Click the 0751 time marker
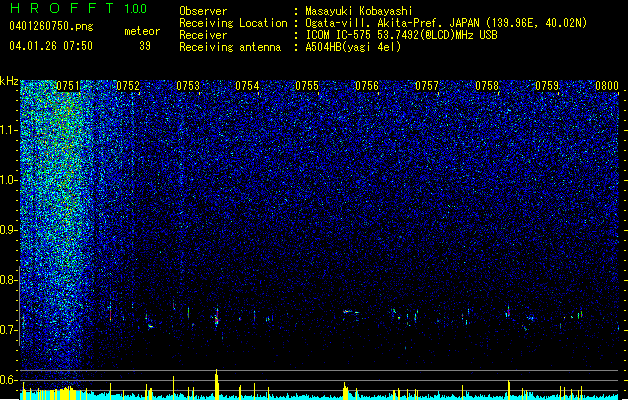Image resolution: width=629 pixels, height=400 pixels. click(68, 86)
